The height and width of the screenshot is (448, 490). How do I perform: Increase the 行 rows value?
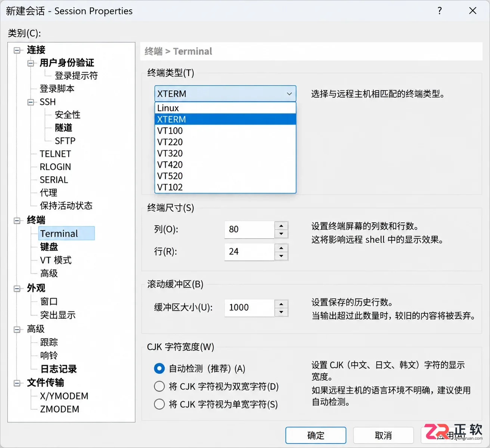point(281,248)
